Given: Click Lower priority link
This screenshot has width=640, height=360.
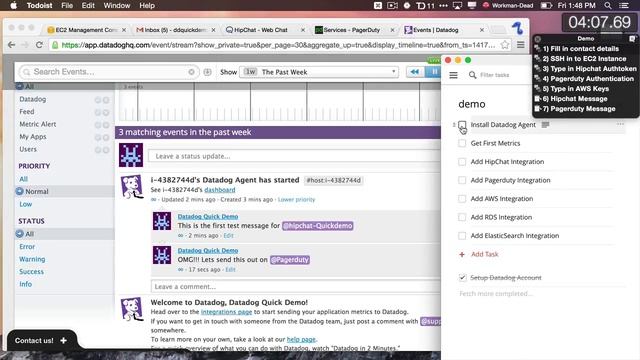Looking at the screenshot, I should 296,200.
